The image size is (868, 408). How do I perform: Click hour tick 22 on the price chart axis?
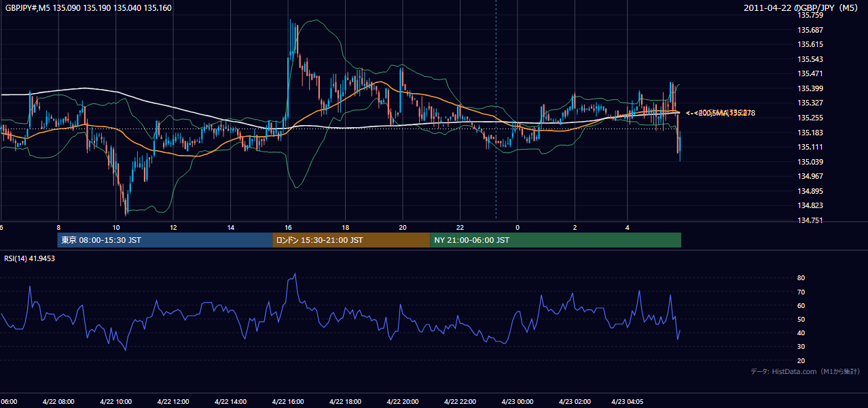pos(460,227)
